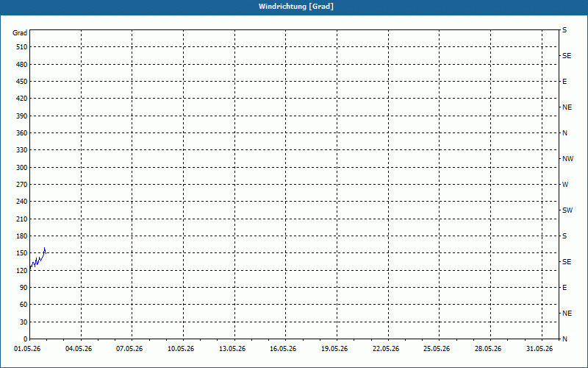The width and height of the screenshot is (588, 368).
Task: Click the NW compass label on right axis
Action: [567, 159]
